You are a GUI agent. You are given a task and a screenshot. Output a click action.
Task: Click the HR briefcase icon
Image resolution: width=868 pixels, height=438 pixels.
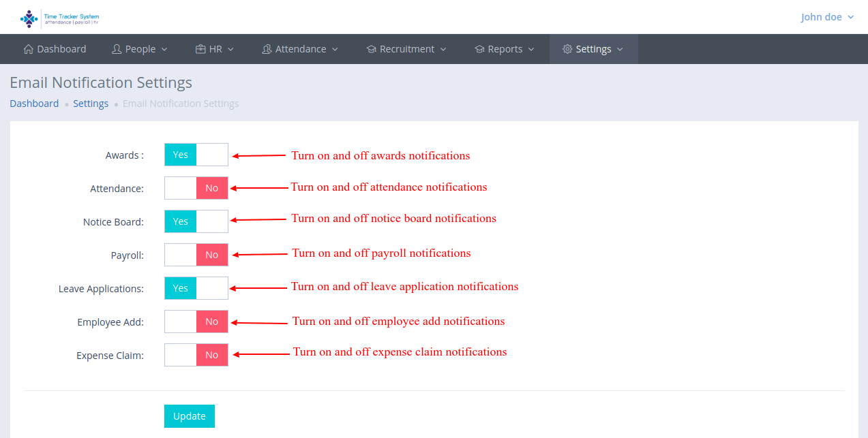tap(200, 49)
